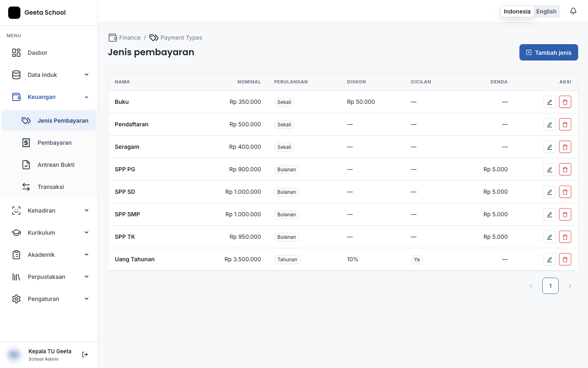This screenshot has height=368, width=588.
Task: Edit the SPP SMP entry
Action: coord(550,214)
